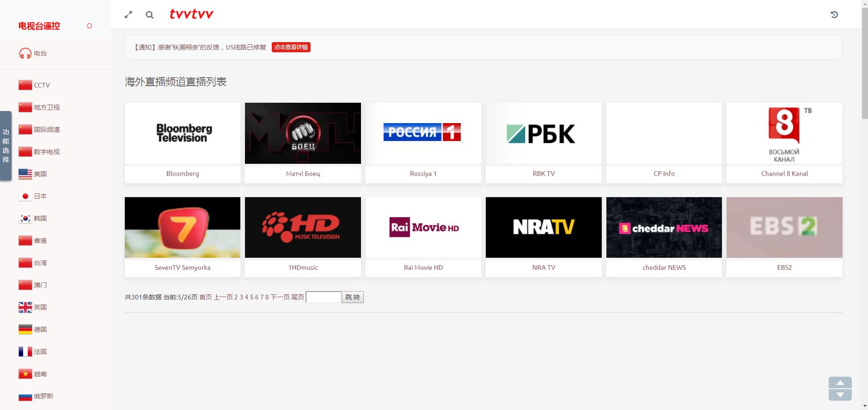Click the flag icon beside 地方卫视
Image resolution: width=868 pixels, height=410 pixels.
(25, 107)
